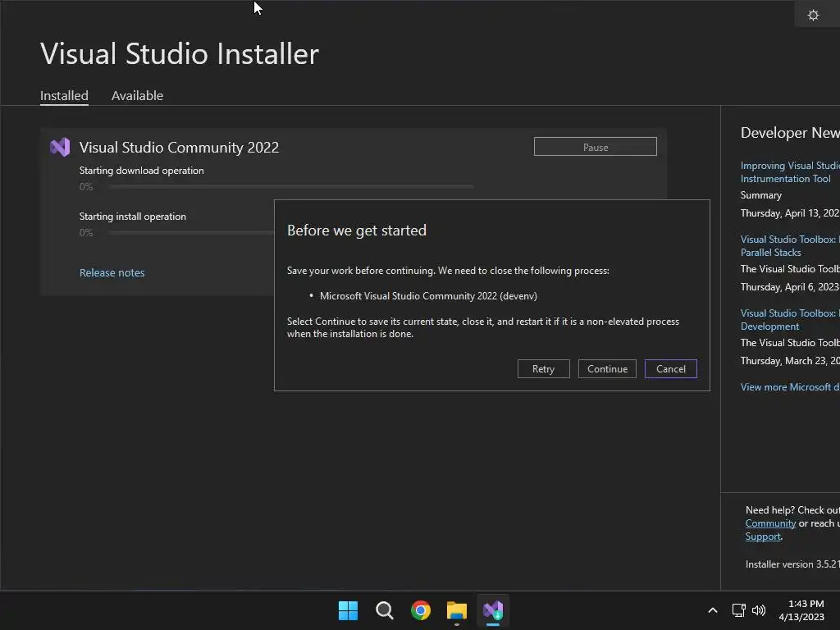Image resolution: width=840 pixels, height=630 pixels.
Task: Open Improving Visual Studio Instrumentation Tool article
Action: (x=790, y=172)
